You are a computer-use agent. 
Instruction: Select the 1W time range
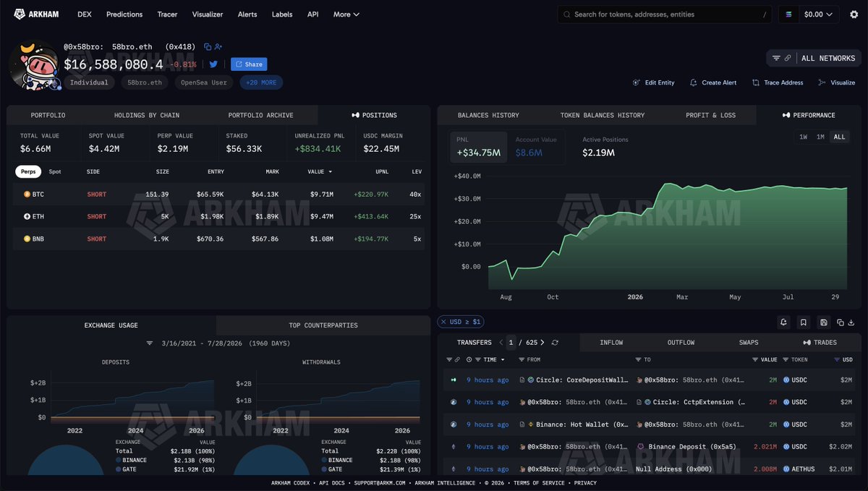pos(803,137)
